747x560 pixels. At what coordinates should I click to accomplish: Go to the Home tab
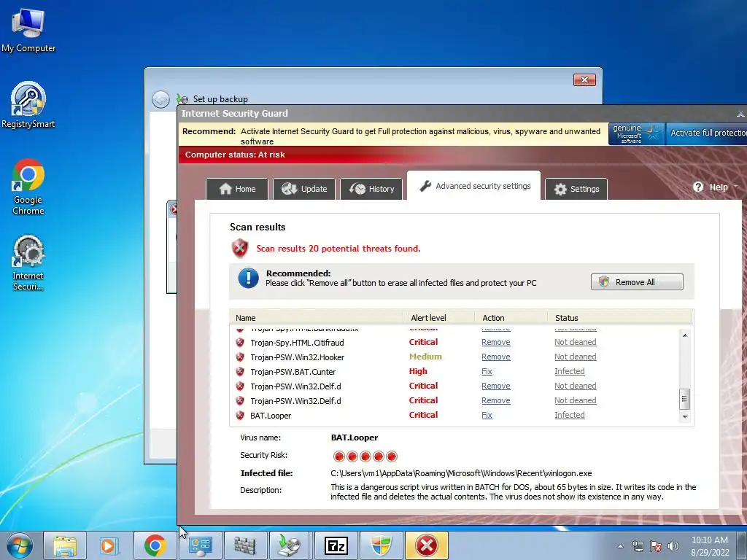237,189
